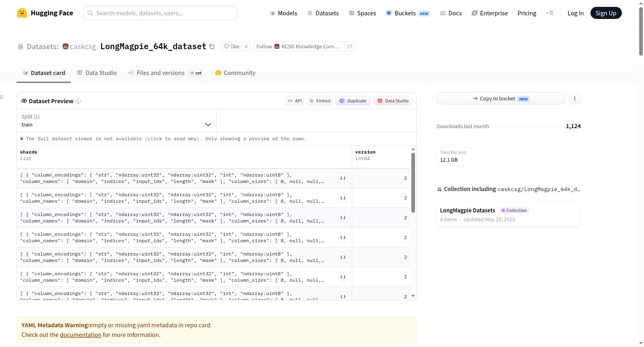This screenshot has width=644, height=347.
Task: Copy dataset name with the copy icon
Action: [x=212, y=46]
